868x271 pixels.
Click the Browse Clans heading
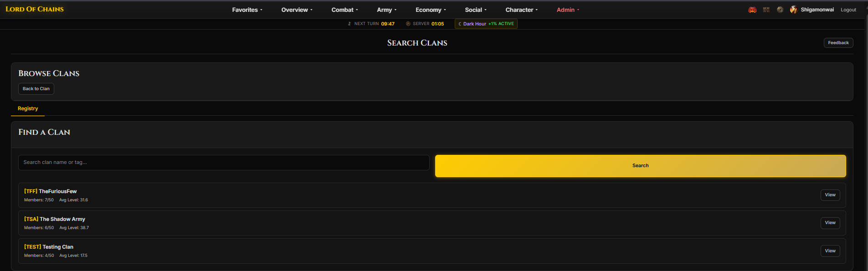(x=49, y=73)
